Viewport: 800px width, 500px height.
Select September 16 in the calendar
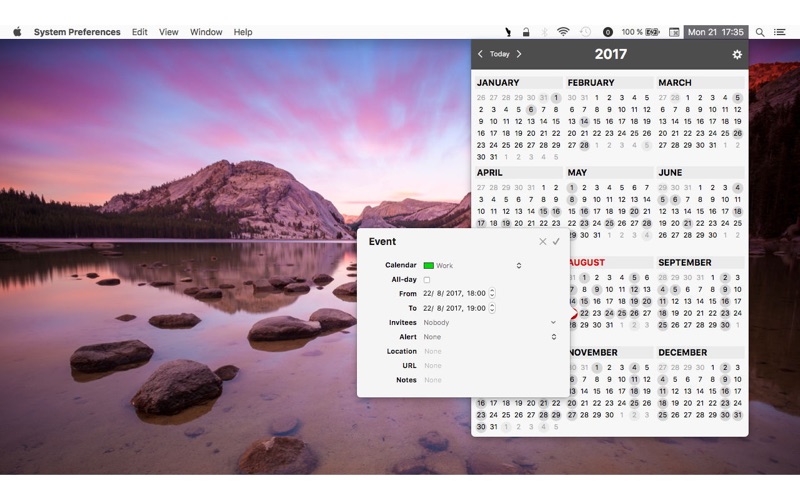pyautogui.click(x=724, y=302)
